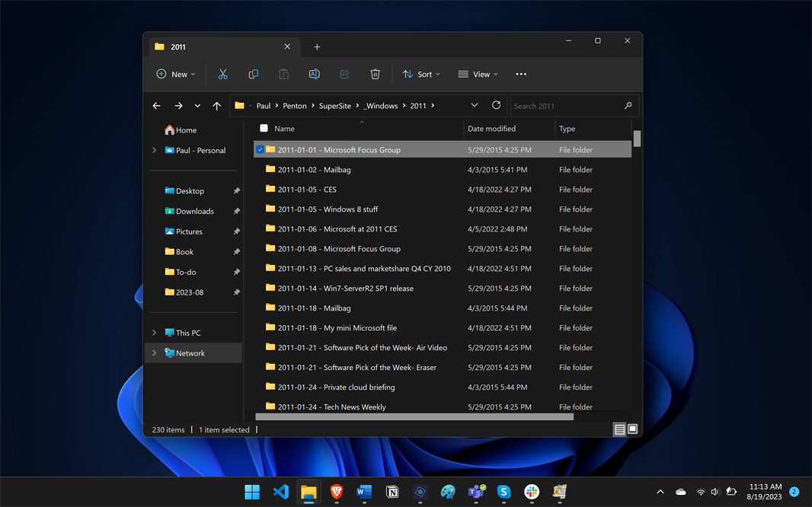The width and height of the screenshot is (812, 507).
Task: Refresh the current folder view
Action: tap(496, 106)
